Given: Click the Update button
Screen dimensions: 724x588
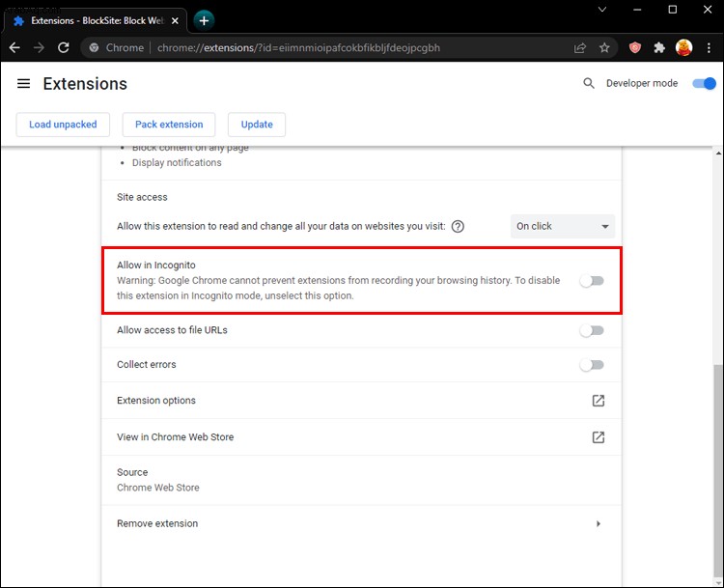Looking at the screenshot, I should click(257, 125).
